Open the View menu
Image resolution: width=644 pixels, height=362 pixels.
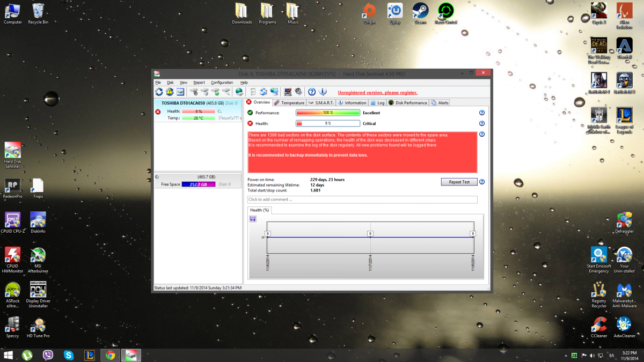pos(184,83)
